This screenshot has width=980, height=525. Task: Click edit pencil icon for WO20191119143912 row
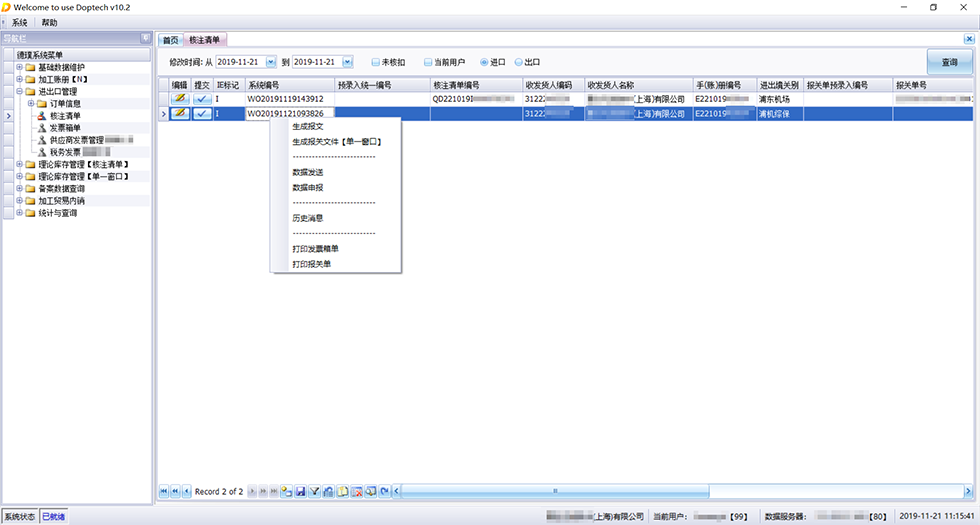180,99
